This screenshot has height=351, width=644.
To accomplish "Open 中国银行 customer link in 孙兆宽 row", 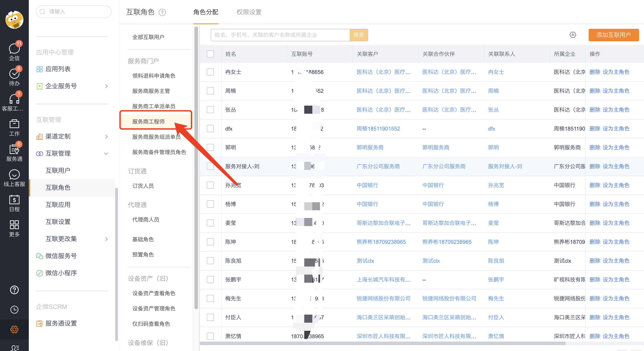I will pyautogui.click(x=367, y=185).
